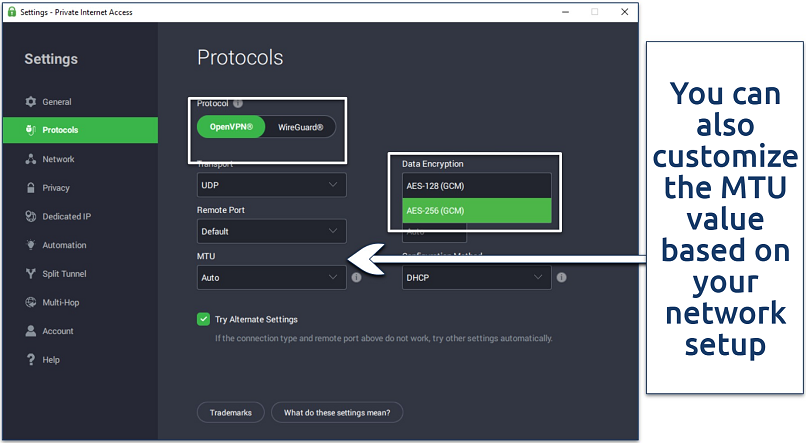Open the Multi-Hop settings section
806x443 pixels.
[x=80, y=302]
